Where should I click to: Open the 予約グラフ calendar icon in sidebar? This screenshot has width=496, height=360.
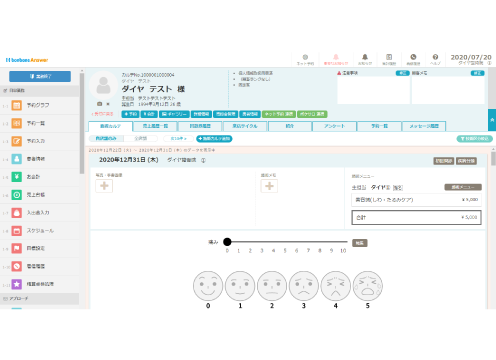(x=17, y=105)
